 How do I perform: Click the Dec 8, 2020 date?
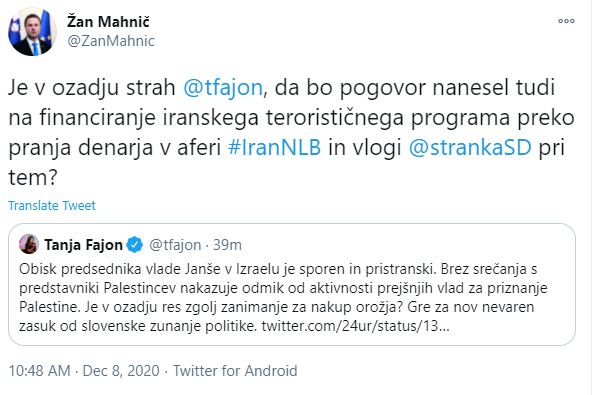point(121,371)
